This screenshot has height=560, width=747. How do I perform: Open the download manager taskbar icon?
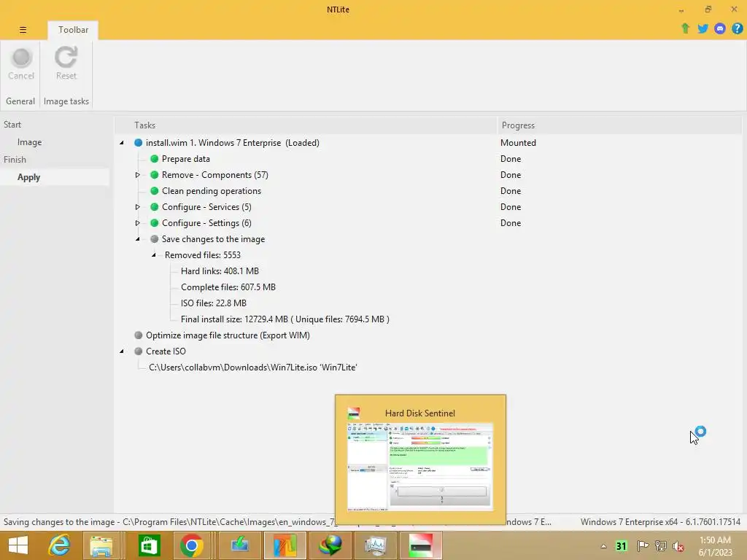pyautogui.click(x=239, y=545)
